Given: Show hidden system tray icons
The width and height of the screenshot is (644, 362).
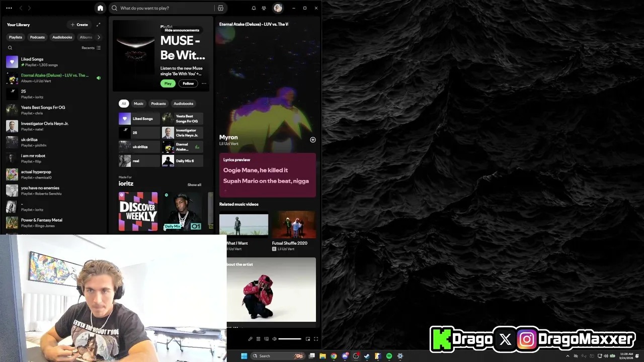Looking at the screenshot, I should (x=568, y=356).
